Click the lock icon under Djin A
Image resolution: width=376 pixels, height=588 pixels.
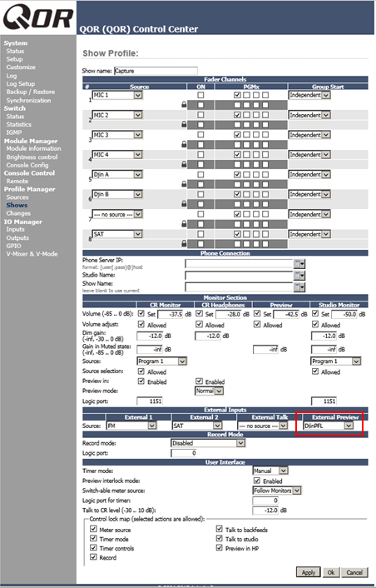point(184,184)
